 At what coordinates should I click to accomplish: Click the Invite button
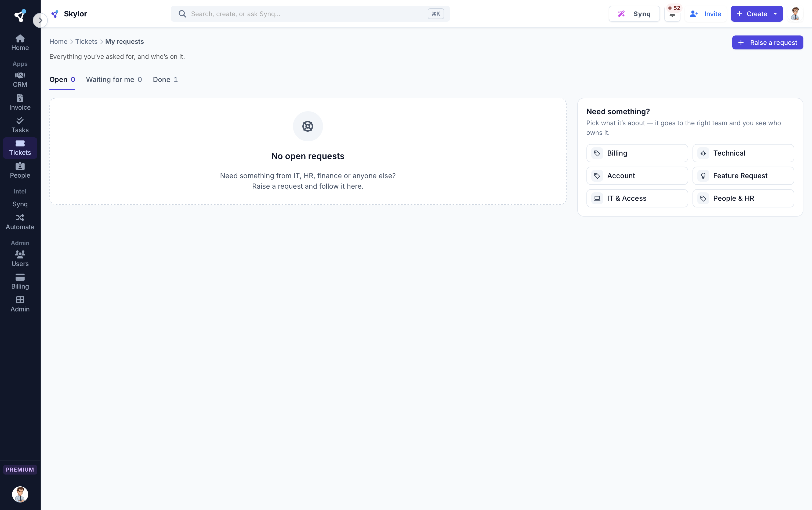pos(705,14)
